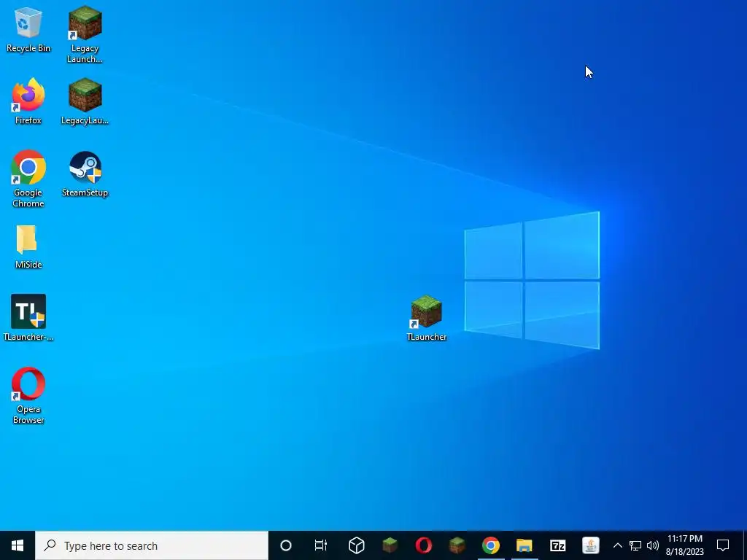Open the grass block taskbar icon between cube and Opera
The image size is (747, 560).
(390, 545)
